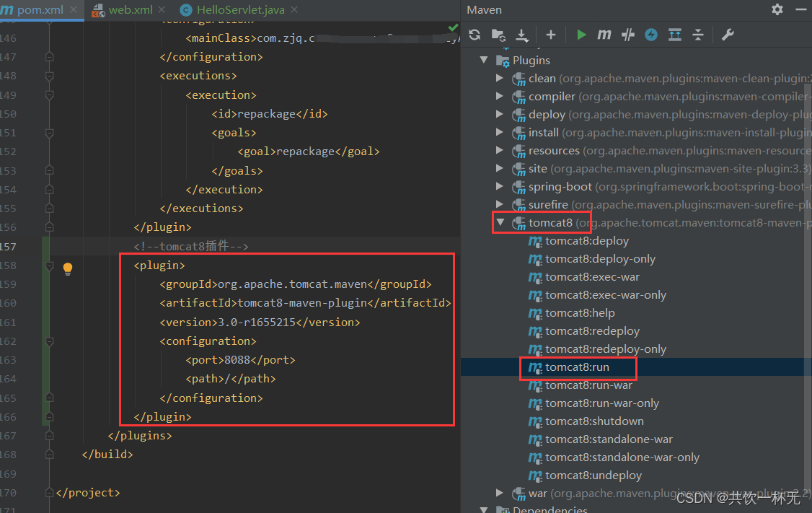Click the inspection status green checkmark
Viewport: 812px width, 513px height.
(x=453, y=27)
